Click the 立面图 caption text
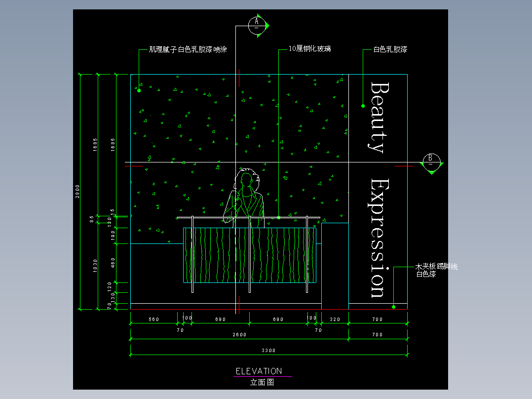 pos(262,382)
